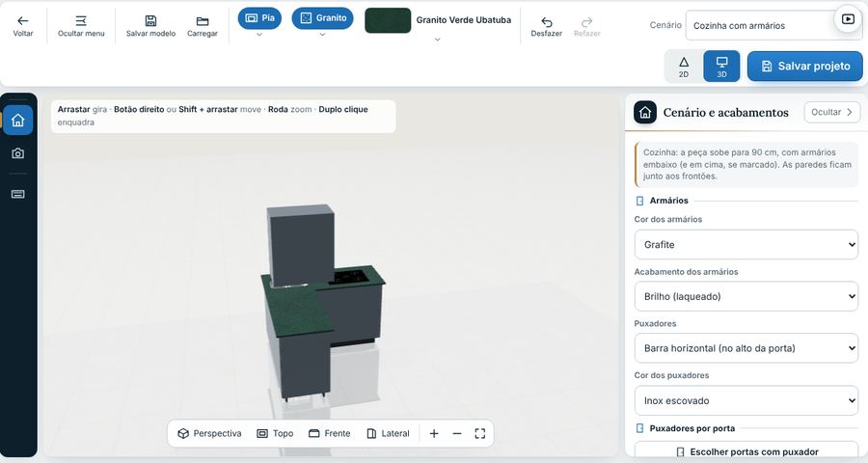The height and width of the screenshot is (463, 868).
Task: Click fit-to-screen frame icon
Action: coord(480,433)
